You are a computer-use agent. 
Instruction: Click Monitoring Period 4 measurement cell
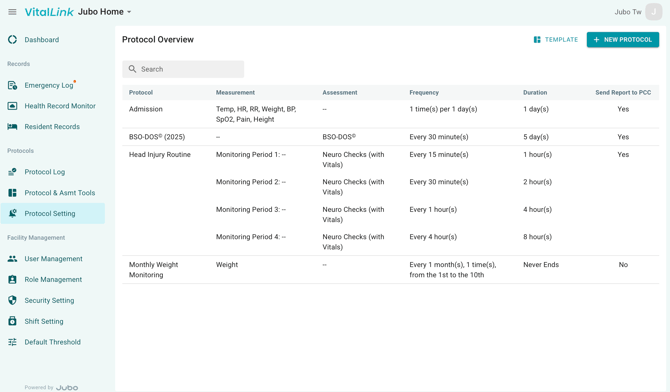(x=251, y=237)
